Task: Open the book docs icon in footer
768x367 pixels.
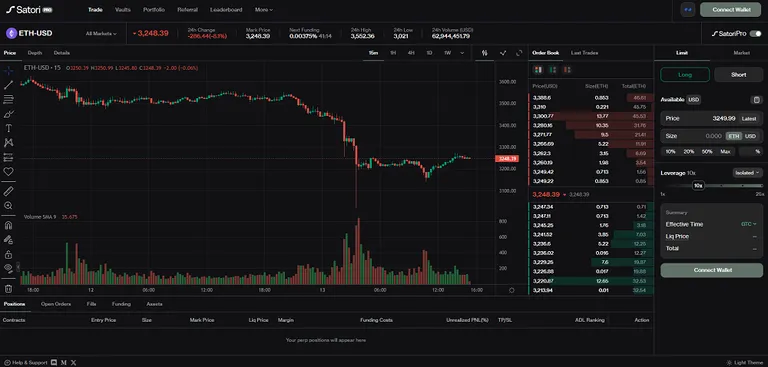Action: (x=54, y=363)
